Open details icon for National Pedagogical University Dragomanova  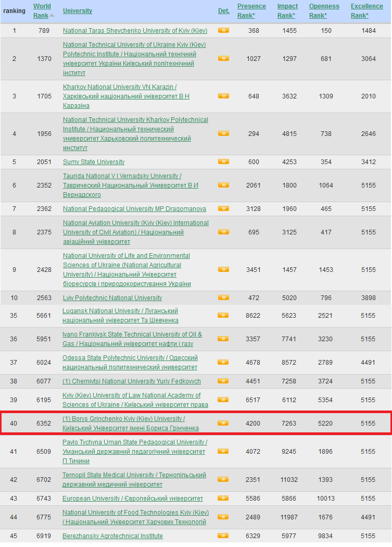point(223,208)
